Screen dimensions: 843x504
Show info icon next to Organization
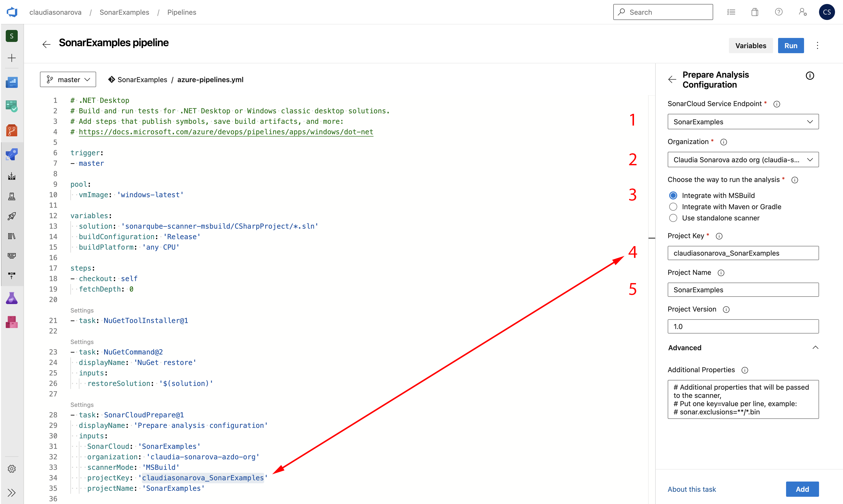coord(724,142)
